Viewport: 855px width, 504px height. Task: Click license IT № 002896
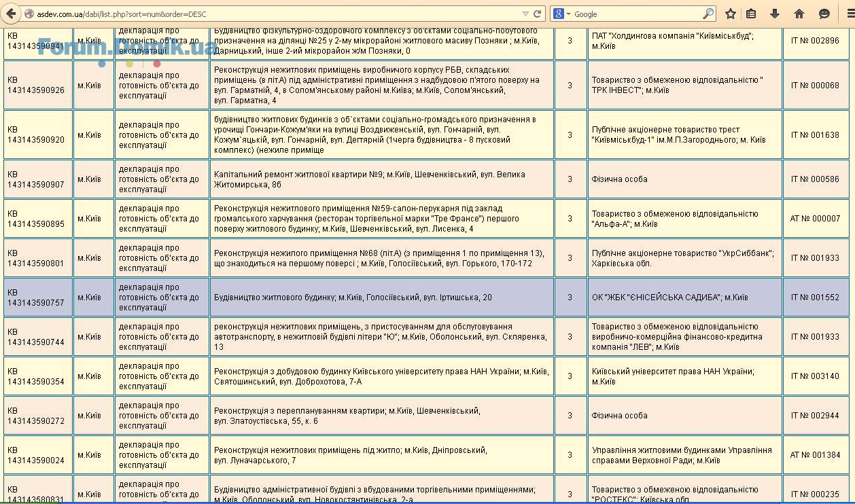click(815, 41)
